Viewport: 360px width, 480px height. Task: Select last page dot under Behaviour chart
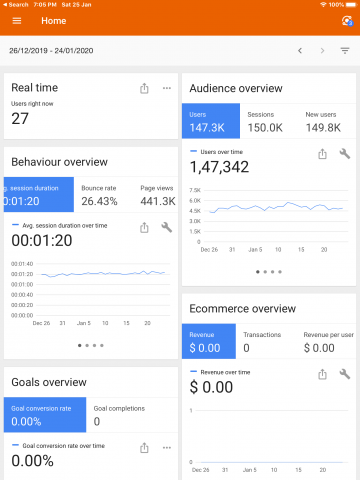click(102, 346)
